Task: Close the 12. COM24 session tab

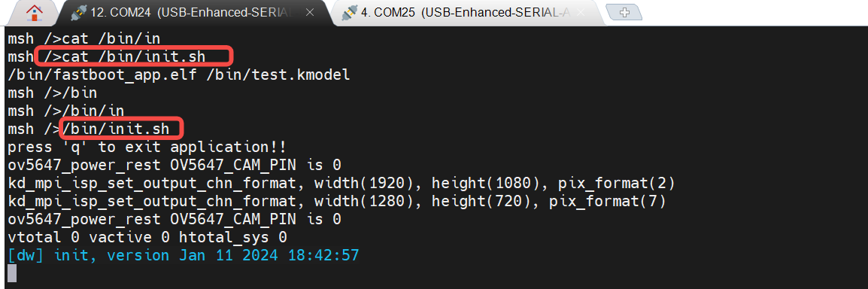Action: [311, 13]
